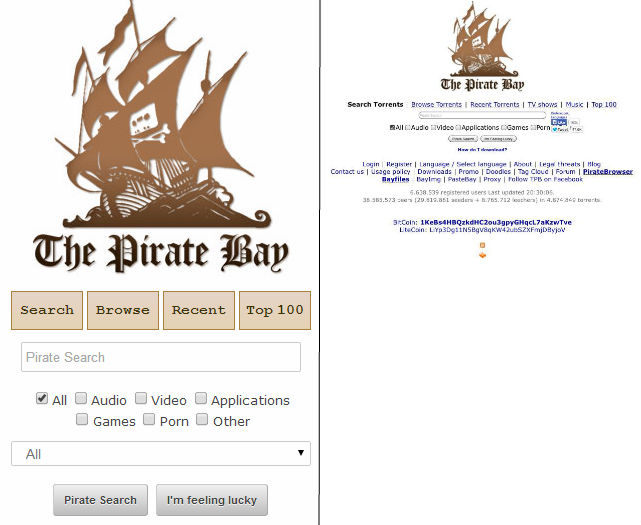Click the small Pirate Search button on desktop page
641x525 pixels.
coord(463,139)
